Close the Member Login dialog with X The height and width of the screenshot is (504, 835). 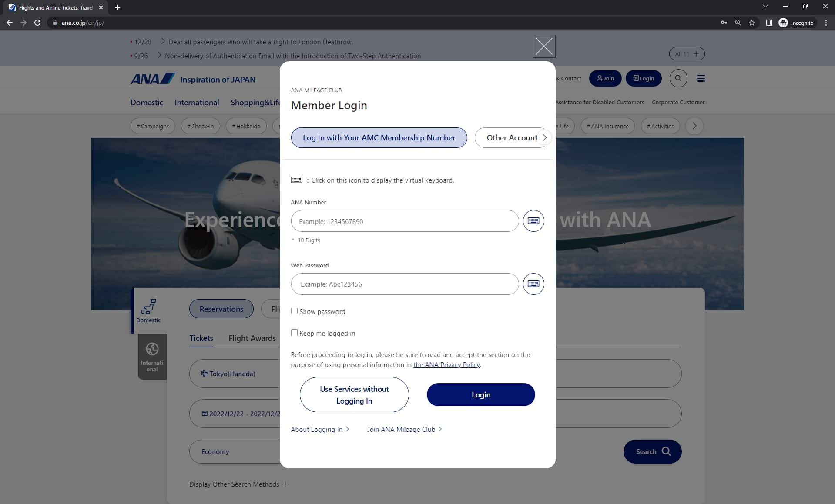point(544,46)
